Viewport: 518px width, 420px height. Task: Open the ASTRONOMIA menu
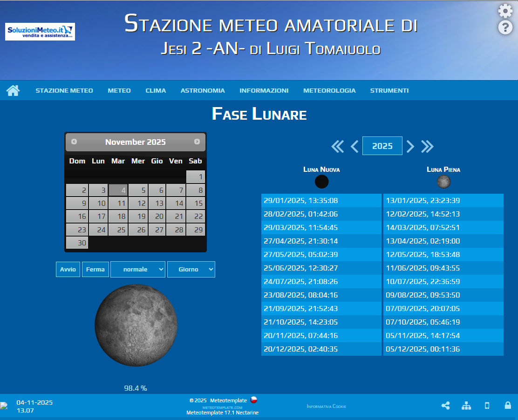coord(203,91)
